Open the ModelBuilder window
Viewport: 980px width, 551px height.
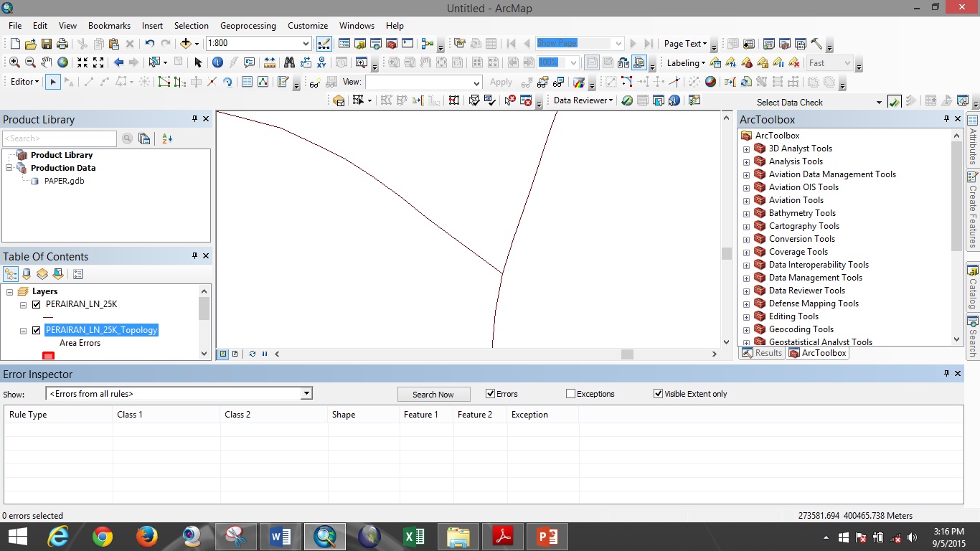428,44
